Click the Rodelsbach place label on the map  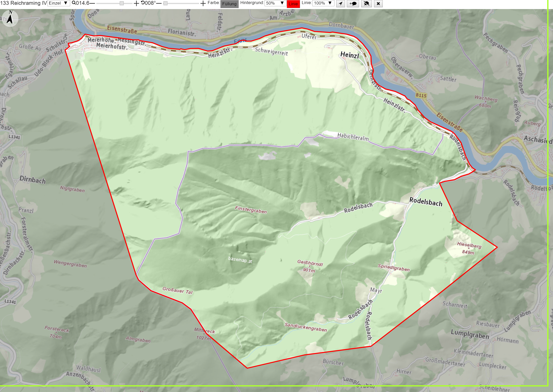426,202
